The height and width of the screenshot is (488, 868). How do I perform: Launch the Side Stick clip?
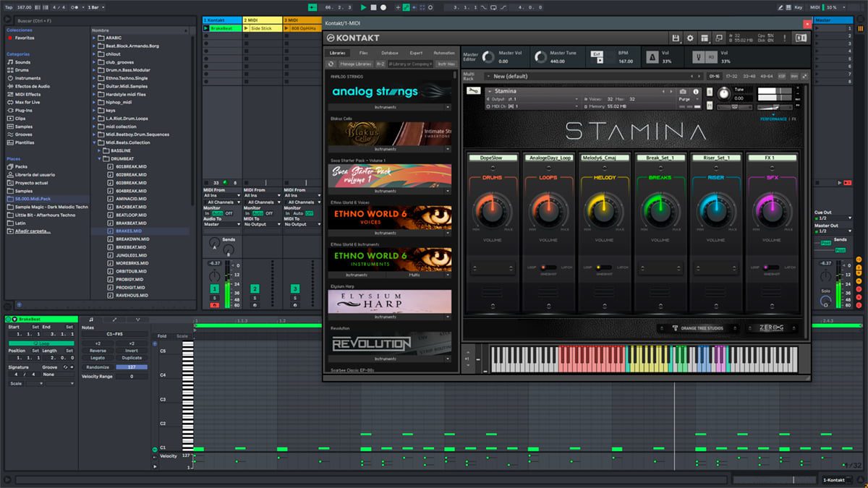point(247,28)
